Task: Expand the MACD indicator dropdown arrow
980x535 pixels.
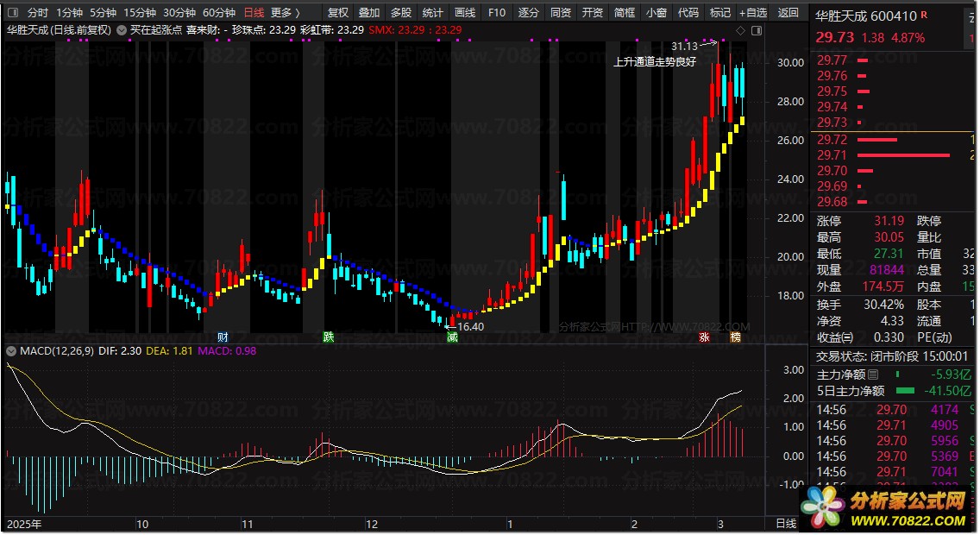Action: point(10,351)
